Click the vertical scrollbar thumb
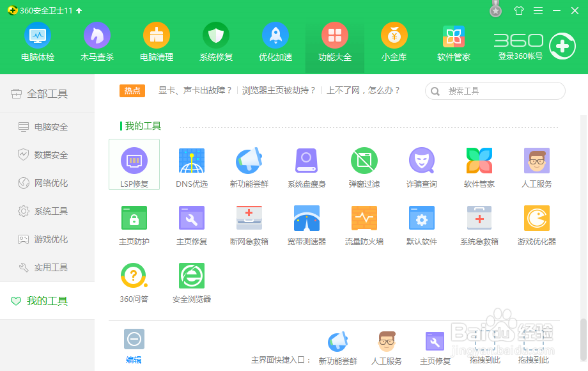This screenshot has height=371, width=588. coord(583,339)
